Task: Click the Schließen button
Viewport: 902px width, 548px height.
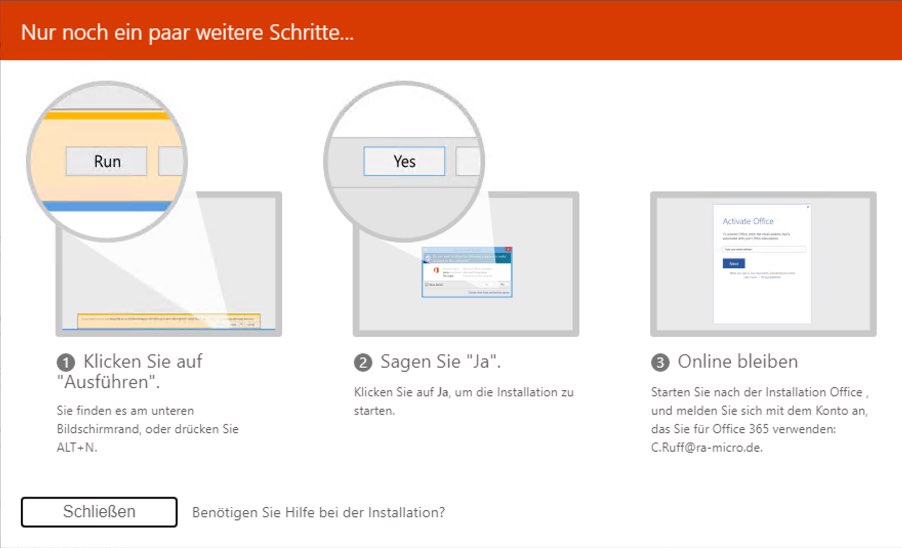Action: click(99, 512)
